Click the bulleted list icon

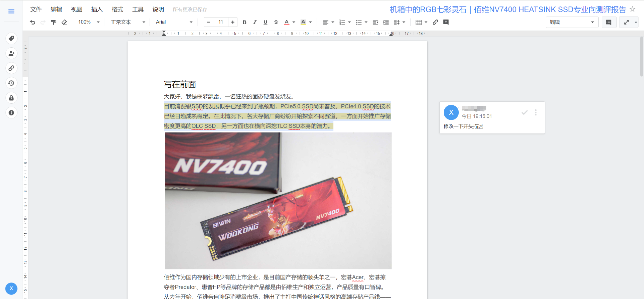tap(359, 22)
